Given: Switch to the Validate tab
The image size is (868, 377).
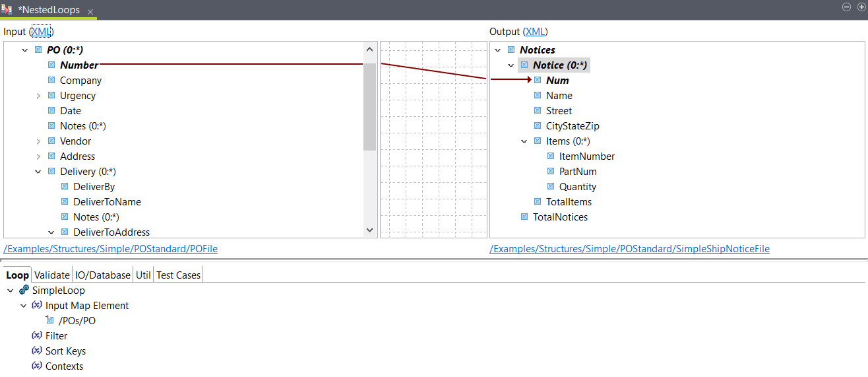Looking at the screenshot, I should tap(51, 275).
